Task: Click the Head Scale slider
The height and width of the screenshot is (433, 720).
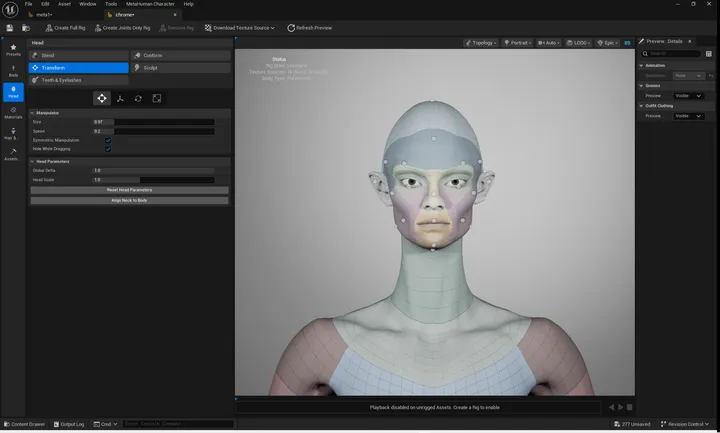Action: (154, 180)
